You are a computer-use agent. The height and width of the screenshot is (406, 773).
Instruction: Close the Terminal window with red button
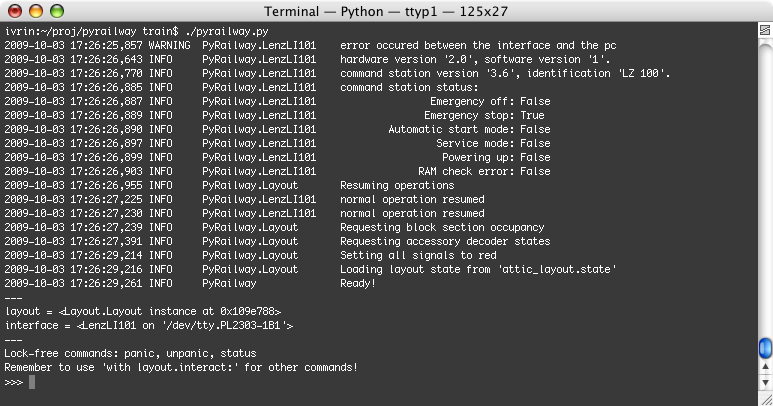(15, 11)
